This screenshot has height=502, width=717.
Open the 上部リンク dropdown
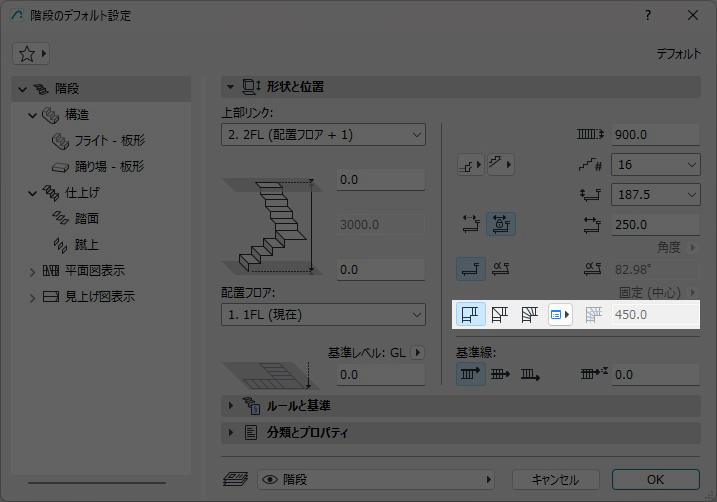point(323,134)
